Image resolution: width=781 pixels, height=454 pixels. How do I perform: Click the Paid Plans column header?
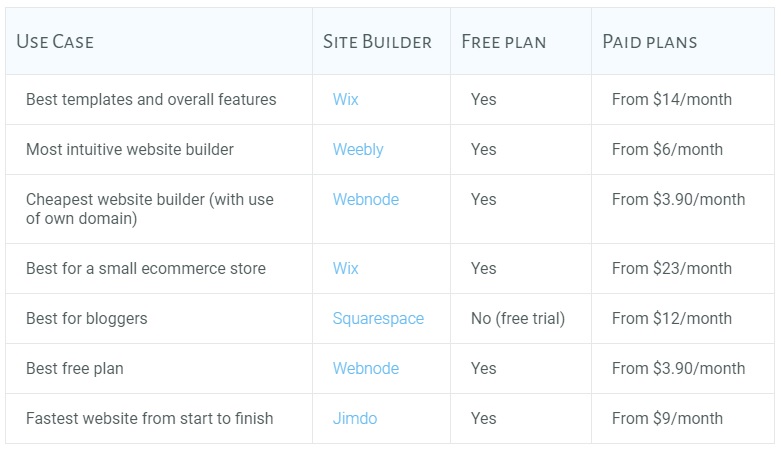650,41
